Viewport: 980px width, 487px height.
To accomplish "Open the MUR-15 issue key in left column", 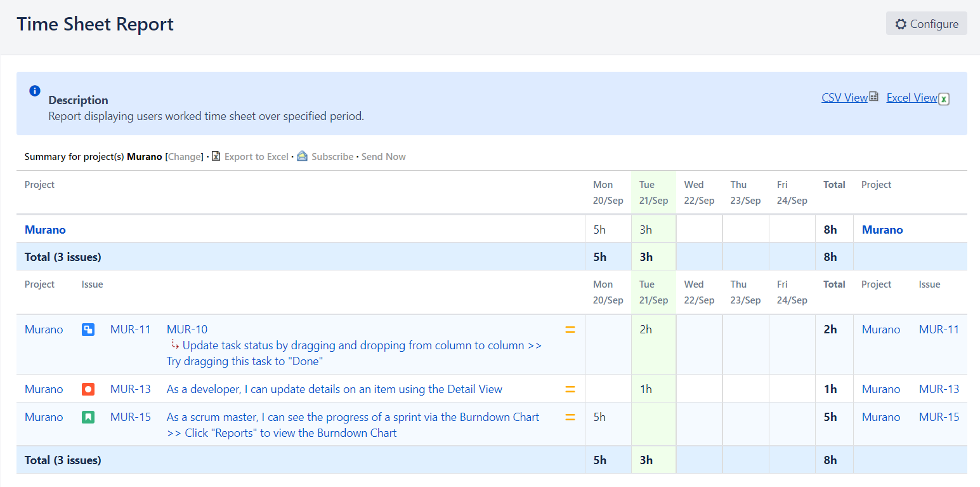I will click(131, 417).
